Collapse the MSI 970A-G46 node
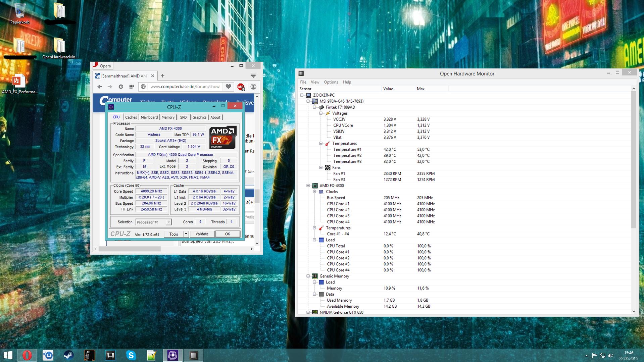Image resolution: width=644 pixels, height=362 pixels. coord(308,101)
